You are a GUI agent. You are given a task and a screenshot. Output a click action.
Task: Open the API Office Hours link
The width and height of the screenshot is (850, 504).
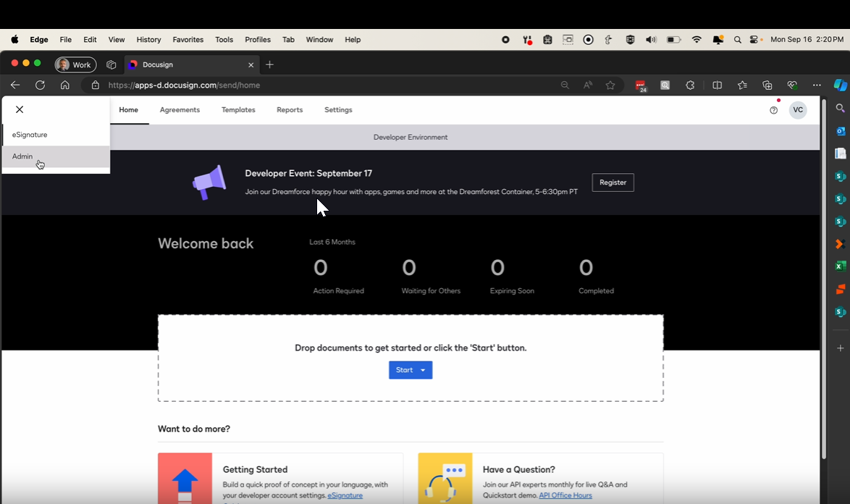pos(565,495)
